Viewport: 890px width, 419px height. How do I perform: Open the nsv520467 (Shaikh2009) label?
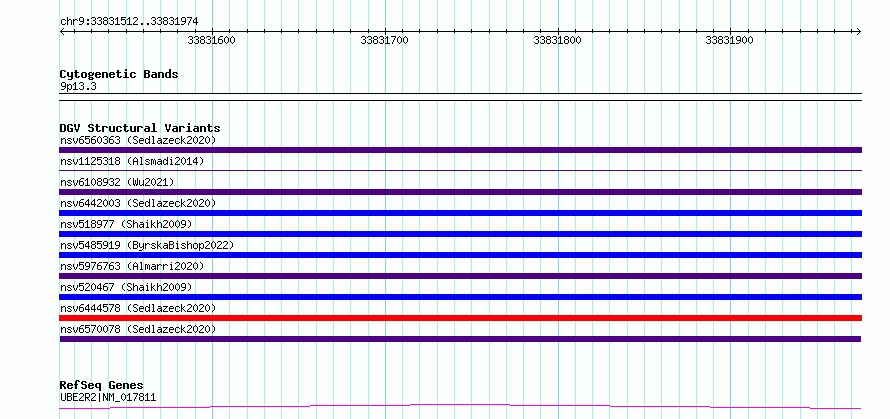(126, 287)
